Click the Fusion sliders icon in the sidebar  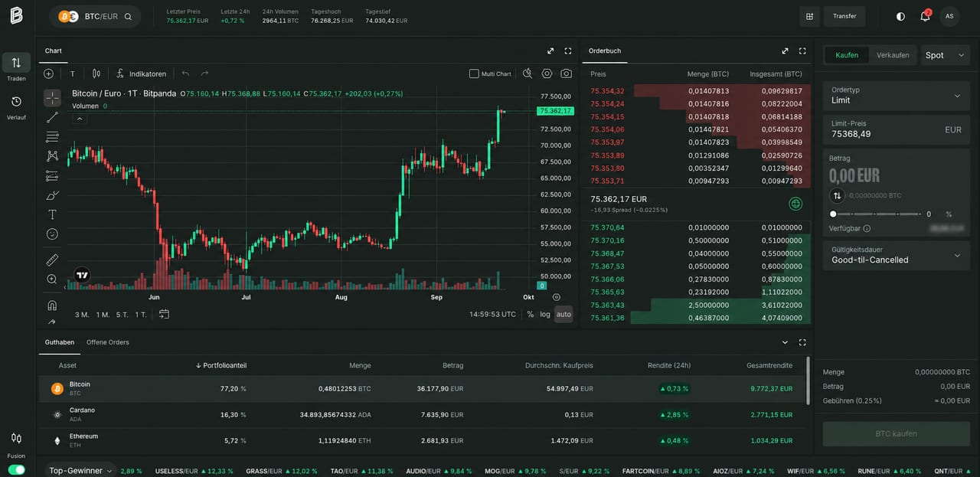pos(16,438)
